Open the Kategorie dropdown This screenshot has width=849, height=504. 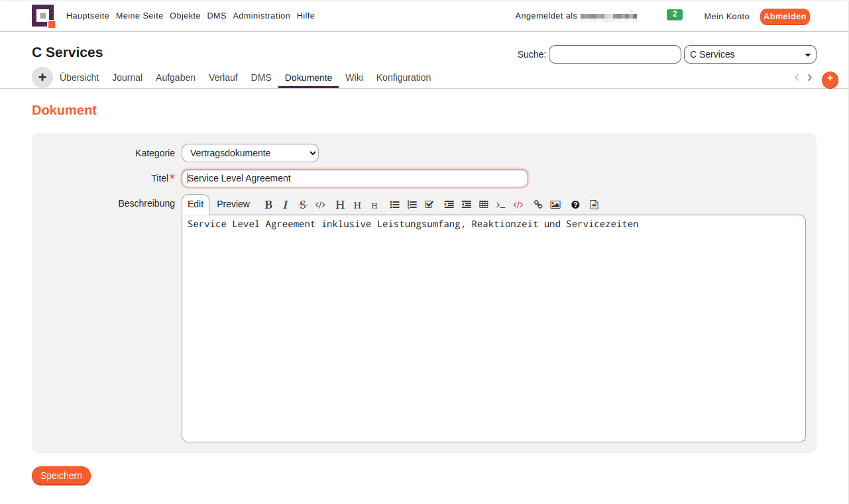point(250,152)
